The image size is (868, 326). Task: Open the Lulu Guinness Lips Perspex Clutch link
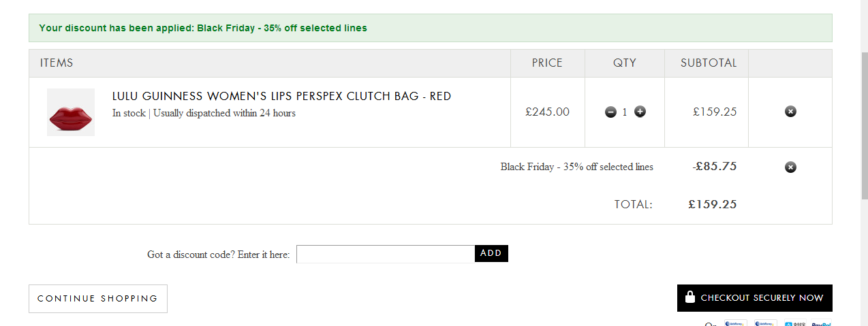(281, 97)
